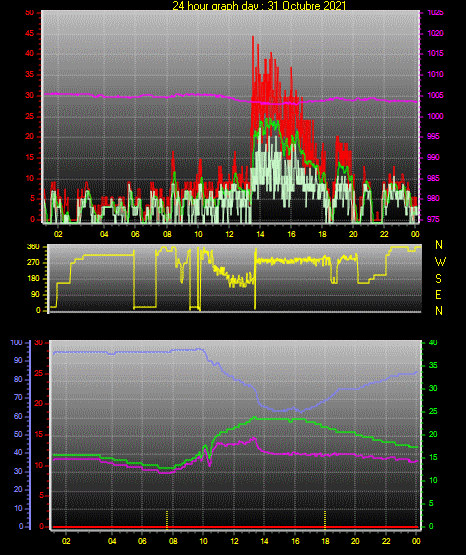The width and height of the screenshot is (466, 555).
Task: Click the green 40 axis label on the right
Action: pos(433,343)
